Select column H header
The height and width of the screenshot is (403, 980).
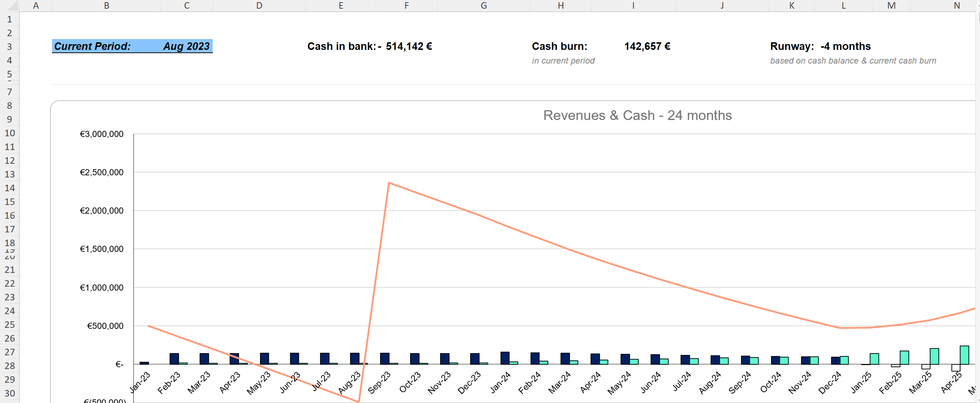tap(561, 6)
